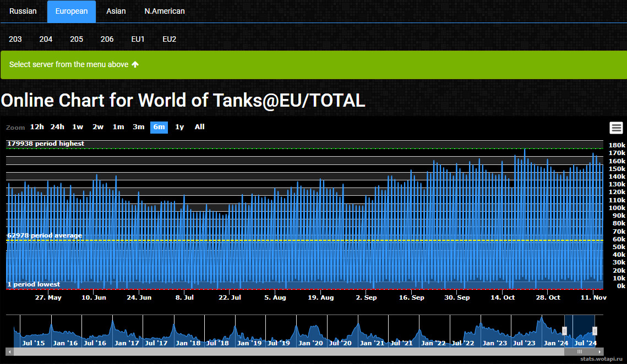
Task: Choose server 203 from the menu
Action: click(x=15, y=39)
